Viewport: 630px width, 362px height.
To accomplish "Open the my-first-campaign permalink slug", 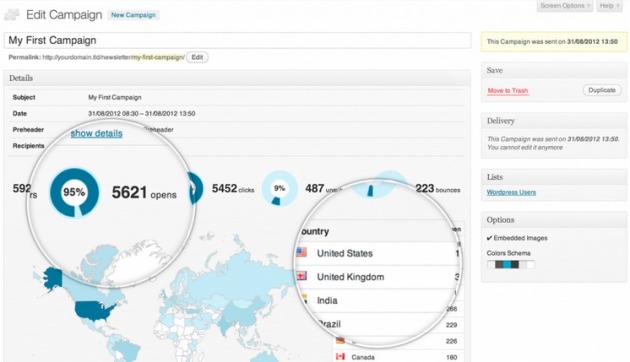I will (x=158, y=57).
